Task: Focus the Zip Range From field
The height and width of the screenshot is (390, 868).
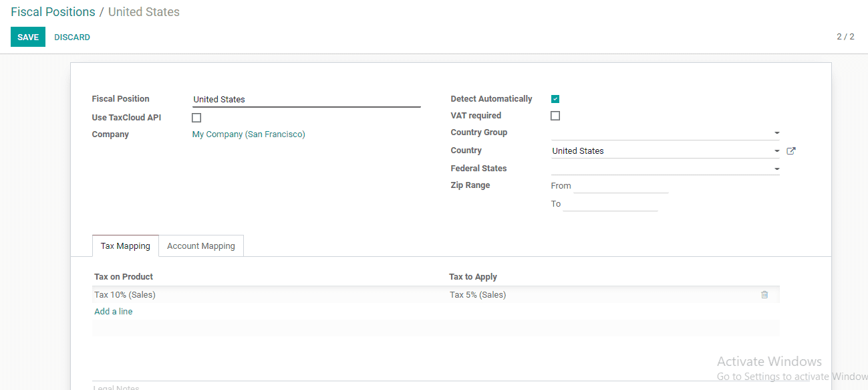Action: [x=621, y=186]
